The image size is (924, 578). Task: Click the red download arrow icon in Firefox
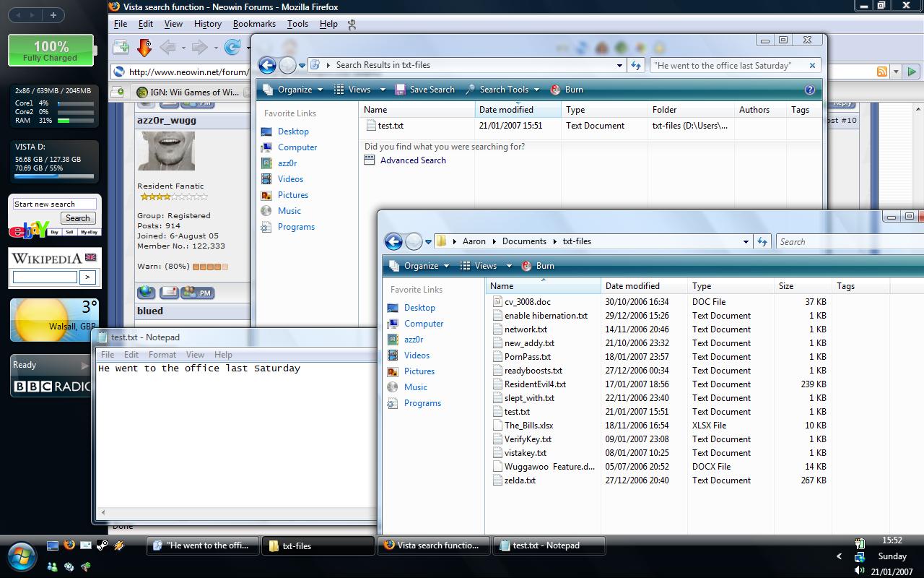[x=144, y=48]
